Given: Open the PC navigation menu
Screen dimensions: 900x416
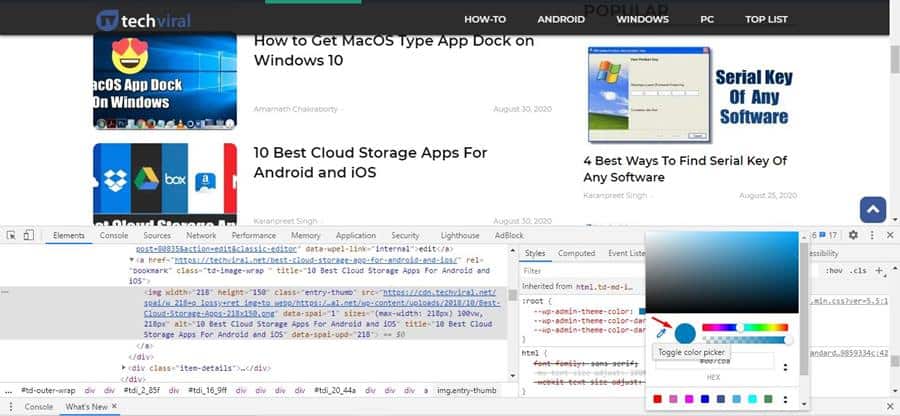Looking at the screenshot, I should 707,20.
